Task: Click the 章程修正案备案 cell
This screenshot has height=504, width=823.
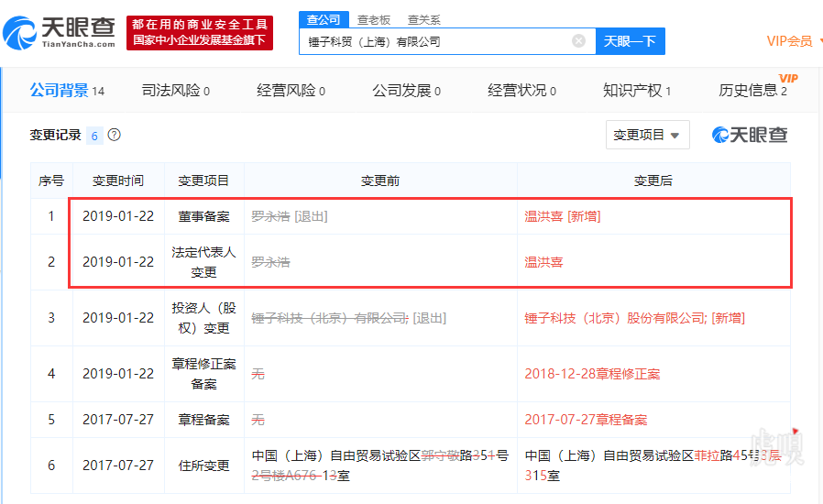Action: [203, 374]
